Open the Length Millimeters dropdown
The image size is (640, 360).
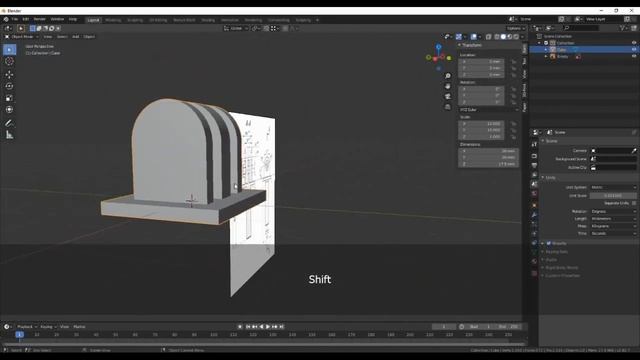click(x=613, y=219)
